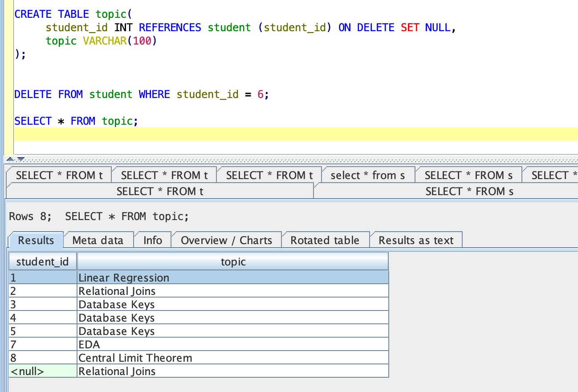Sort results by the topic column header
Screen dimensions: 578x392
pyautogui.click(x=233, y=261)
